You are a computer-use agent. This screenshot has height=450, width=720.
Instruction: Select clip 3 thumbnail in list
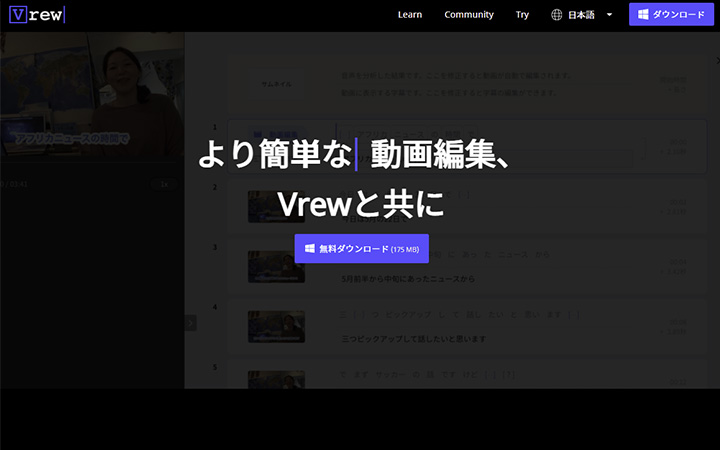(276, 266)
